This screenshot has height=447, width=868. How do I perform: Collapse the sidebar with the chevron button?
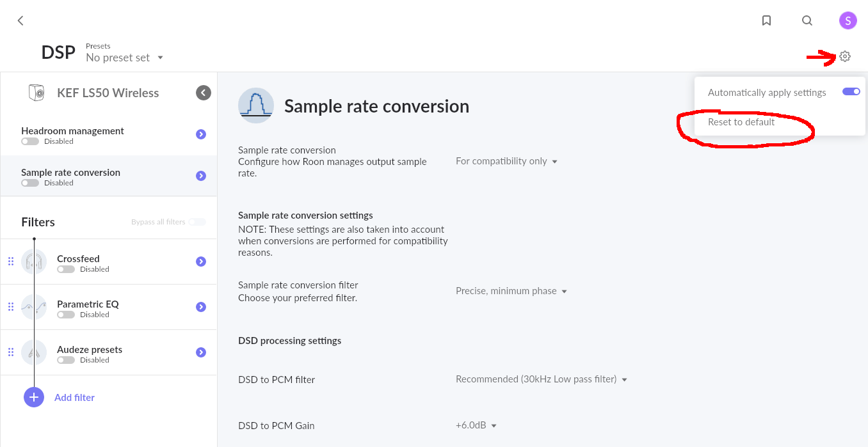[x=204, y=93]
